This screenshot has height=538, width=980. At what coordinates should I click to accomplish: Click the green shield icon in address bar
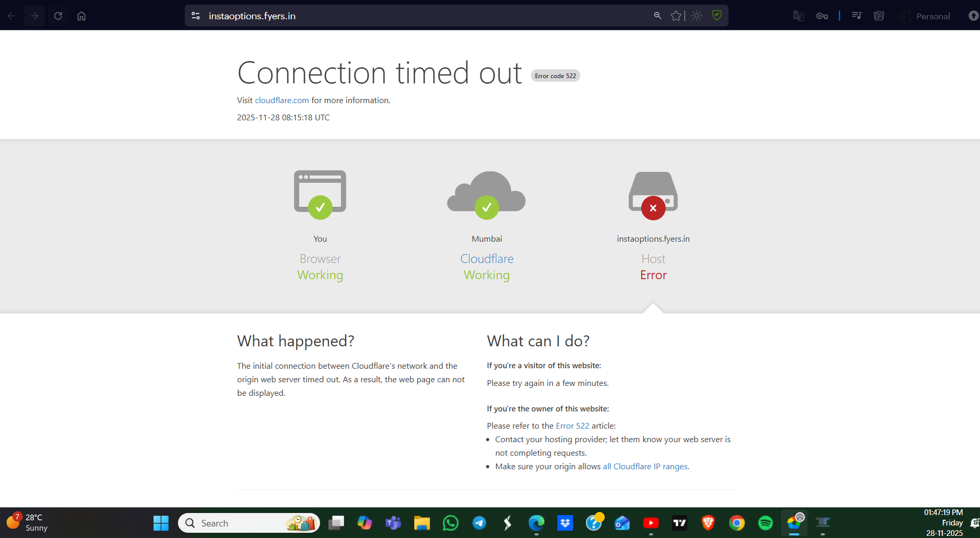pos(717,16)
